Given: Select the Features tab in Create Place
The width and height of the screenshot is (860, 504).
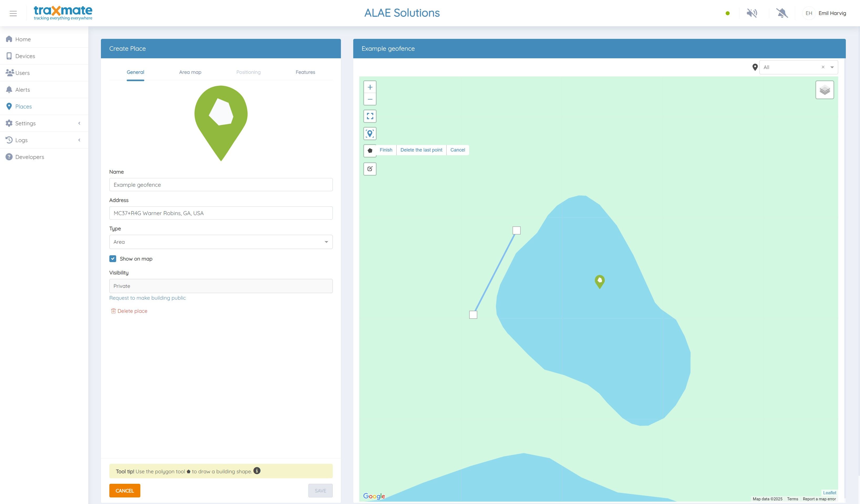Looking at the screenshot, I should tap(305, 72).
